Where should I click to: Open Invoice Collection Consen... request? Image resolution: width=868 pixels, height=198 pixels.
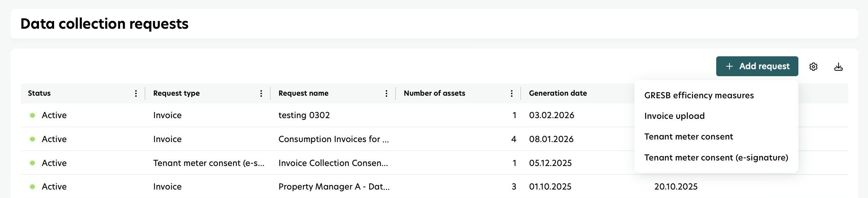point(333,163)
